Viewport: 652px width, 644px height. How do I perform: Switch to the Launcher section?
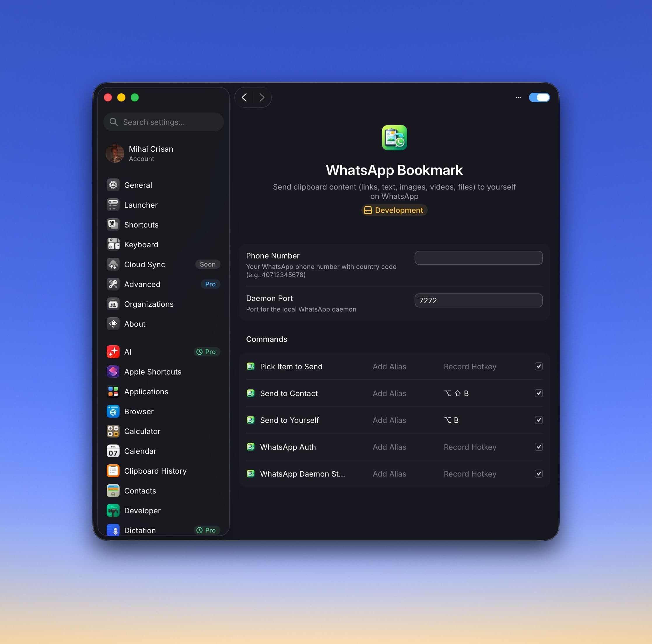[141, 205]
